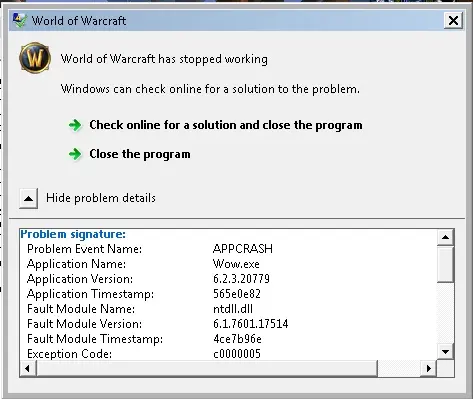This screenshot has height=399, width=473.
Task: Close the World of Warcraft crash dialog
Action: click(453, 21)
